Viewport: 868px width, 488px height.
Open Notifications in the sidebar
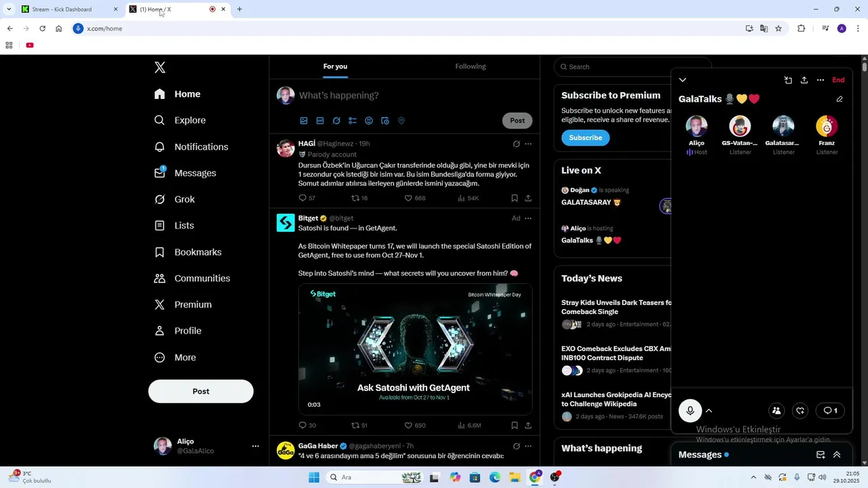click(x=191, y=146)
